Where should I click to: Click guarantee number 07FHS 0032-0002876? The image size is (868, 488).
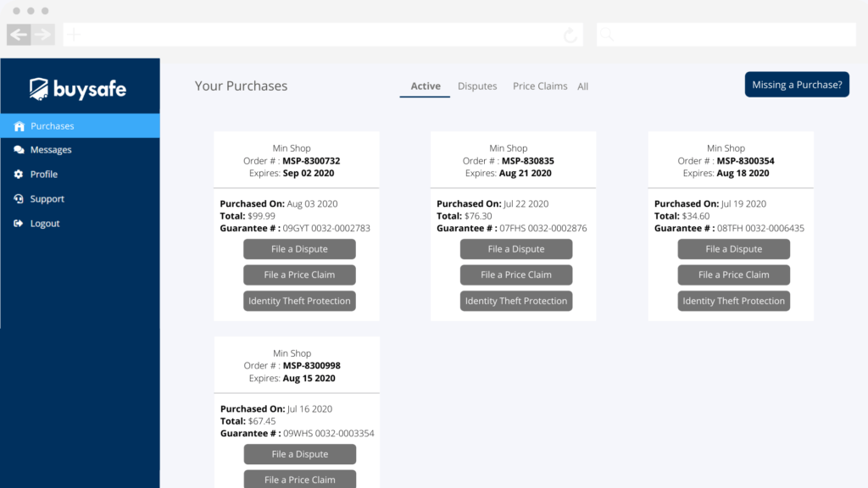click(x=543, y=228)
